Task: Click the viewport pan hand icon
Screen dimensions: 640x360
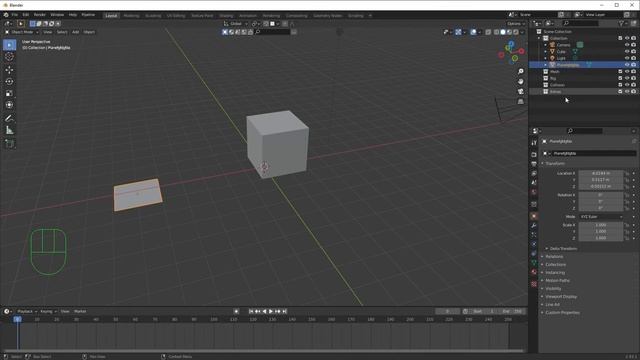Action: pyautogui.click(x=520, y=81)
